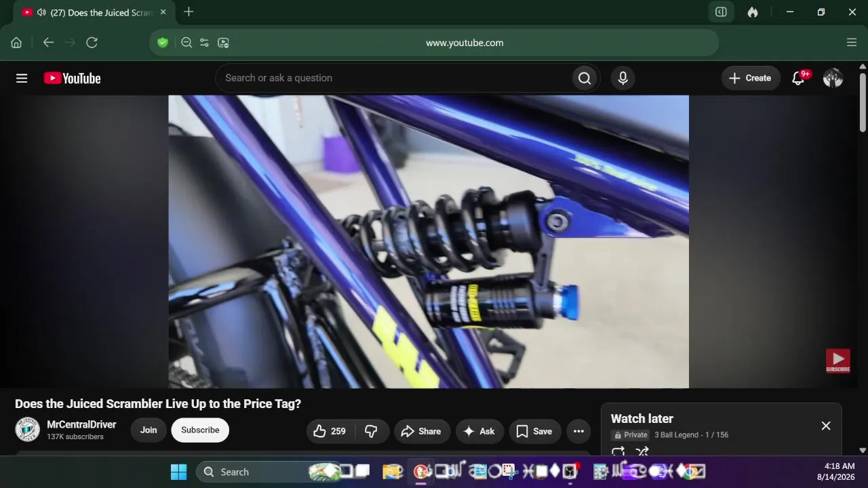The width and height of the screenshot is (868, 488).
Task: Open the notifications bell
Action: pyautogui.click(x=799, y=79)
